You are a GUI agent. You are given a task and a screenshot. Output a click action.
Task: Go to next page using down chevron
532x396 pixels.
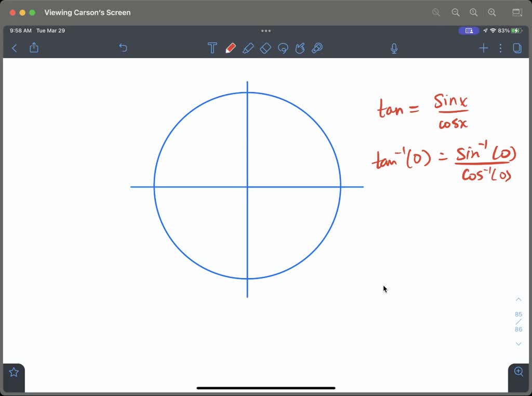(x=518, y=344)
